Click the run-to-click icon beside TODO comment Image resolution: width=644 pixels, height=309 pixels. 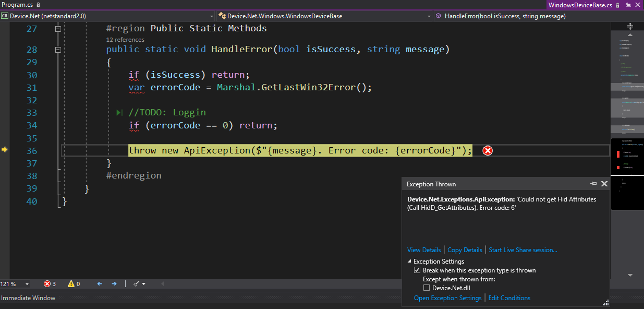119,112
